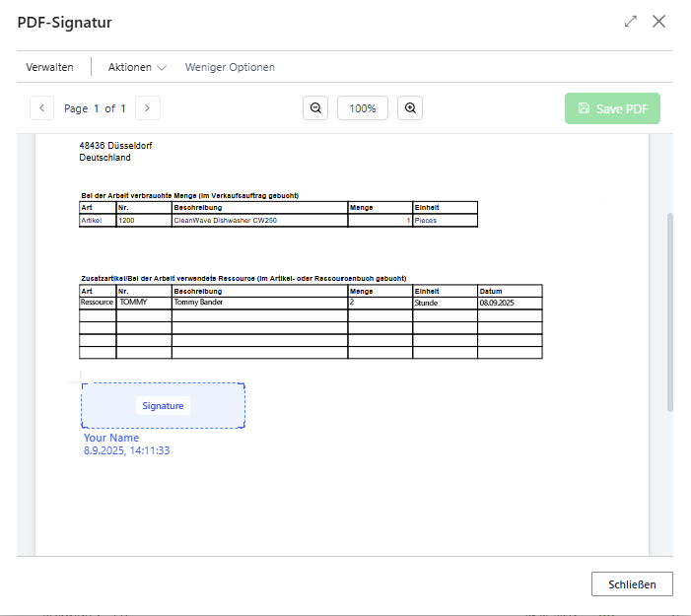Click the 'CleanWave Dishwasher CW250' cell
691x616 pixels.
(x=259, y=221)
